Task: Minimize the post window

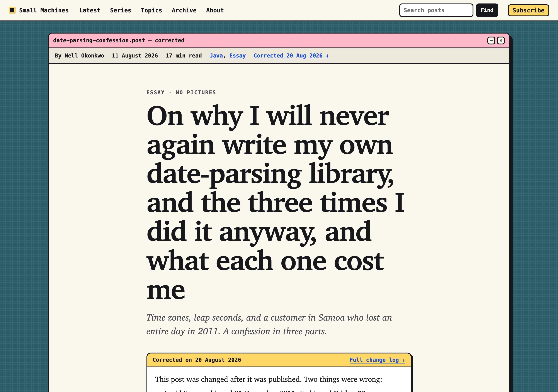Action: [491, 41]
